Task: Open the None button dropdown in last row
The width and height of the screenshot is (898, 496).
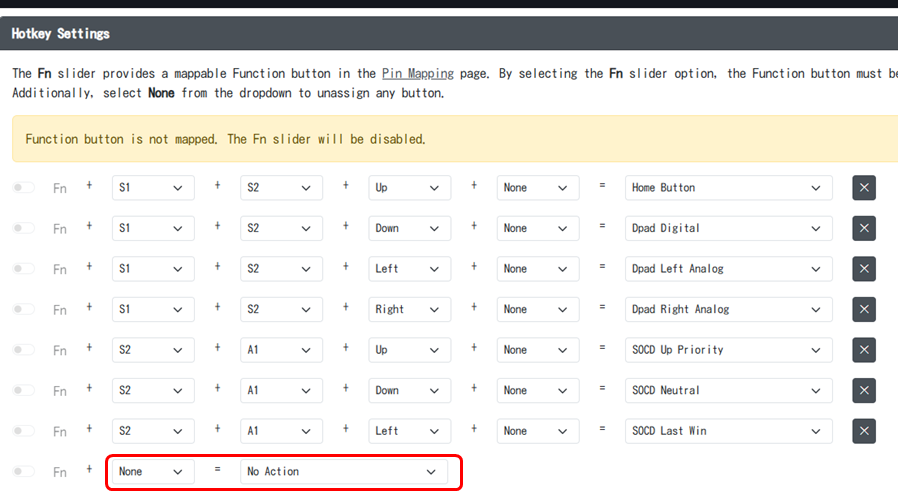Action: click(152, 471)
